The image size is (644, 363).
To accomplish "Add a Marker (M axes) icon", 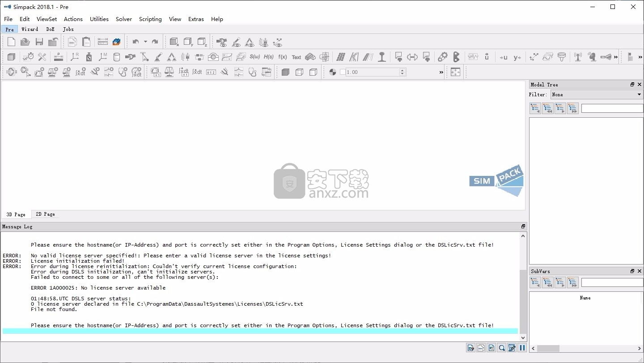I will tap(103, 57).
